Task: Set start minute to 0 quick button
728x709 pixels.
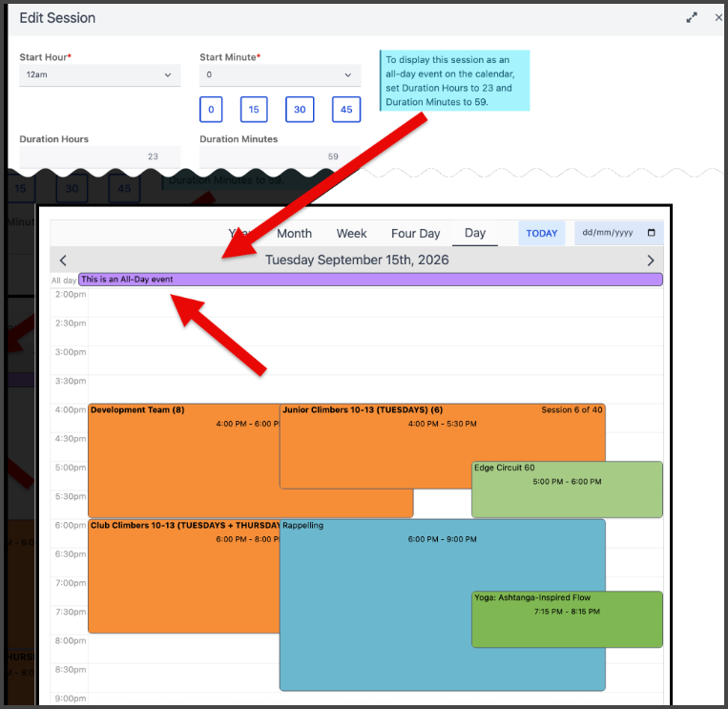Action: 211,110
